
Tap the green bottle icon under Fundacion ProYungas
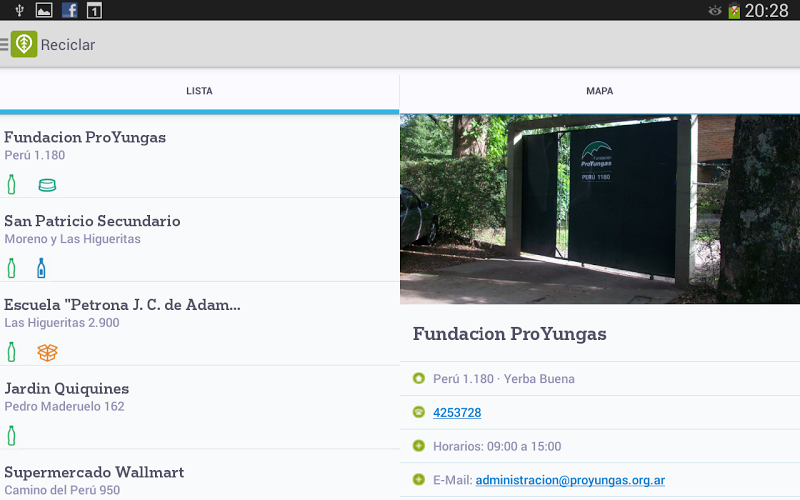pos(11,184)
